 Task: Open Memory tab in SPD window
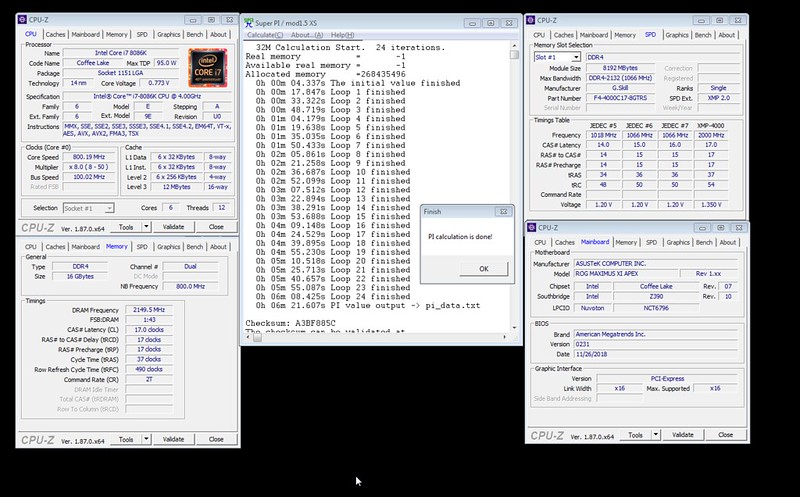coord(624,35)
